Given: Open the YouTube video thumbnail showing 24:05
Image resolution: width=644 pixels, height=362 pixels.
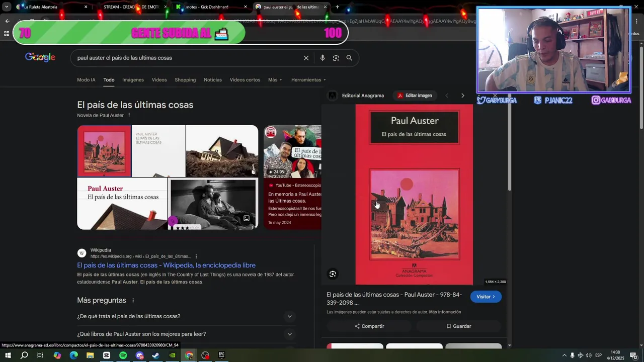Looking at the screenshot, I should click(292, 151).
